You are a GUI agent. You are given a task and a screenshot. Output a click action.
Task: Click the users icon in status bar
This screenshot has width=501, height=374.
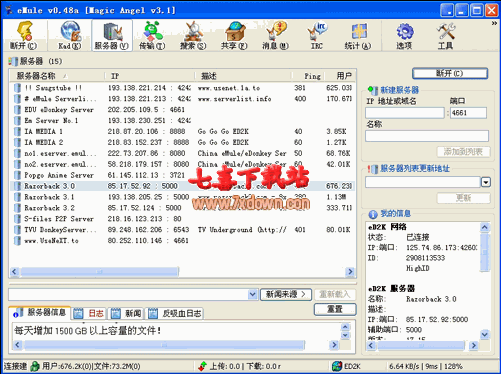pyautogui.click(x=35, y=366)
